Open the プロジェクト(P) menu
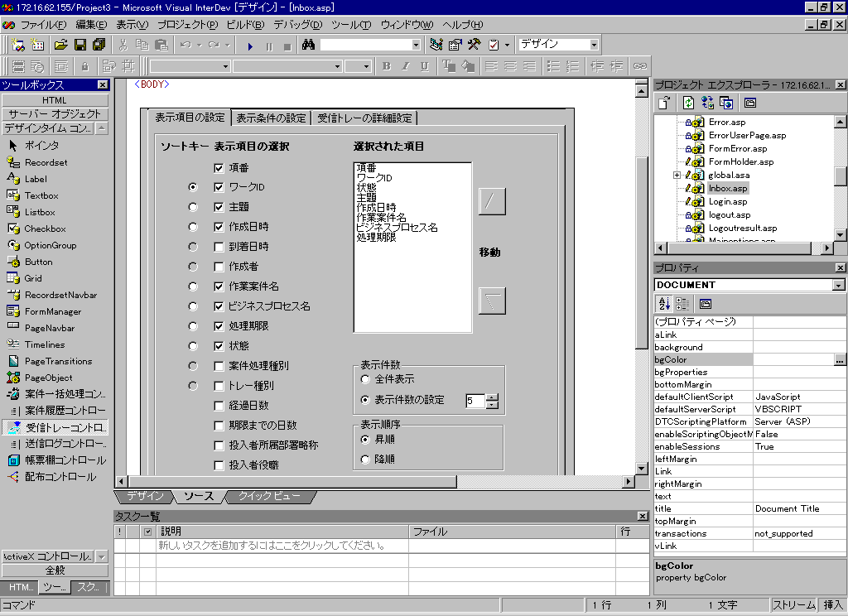The width and height of the screenshot is (848, 616). pos(188,25)
